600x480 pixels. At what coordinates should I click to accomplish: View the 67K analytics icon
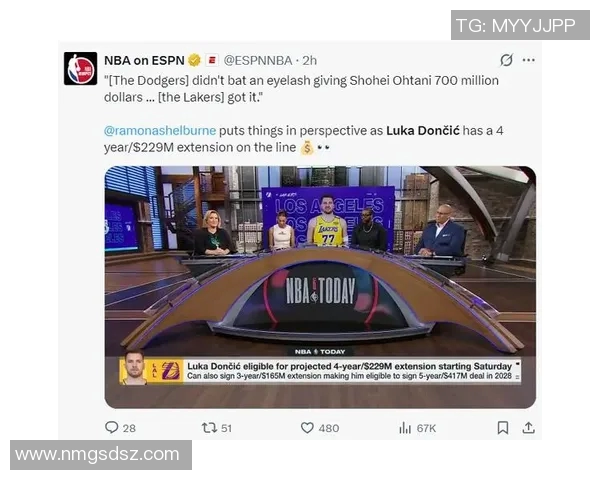click(405, 428)
